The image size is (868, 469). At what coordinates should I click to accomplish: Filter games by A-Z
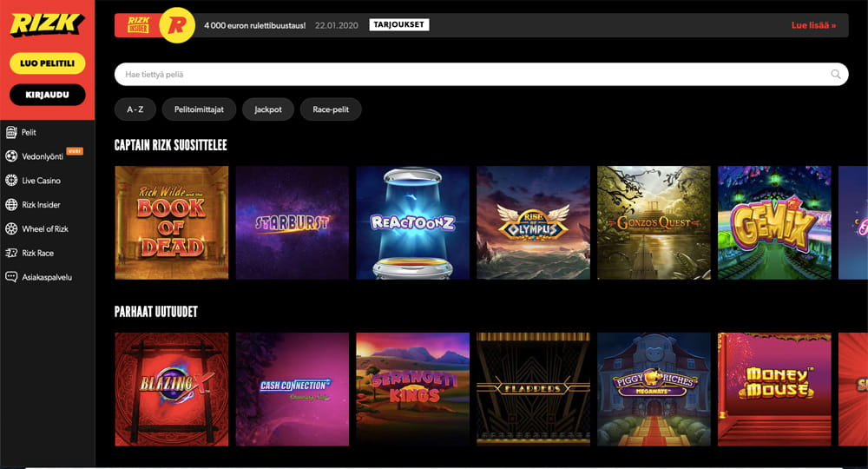(135, 109)
